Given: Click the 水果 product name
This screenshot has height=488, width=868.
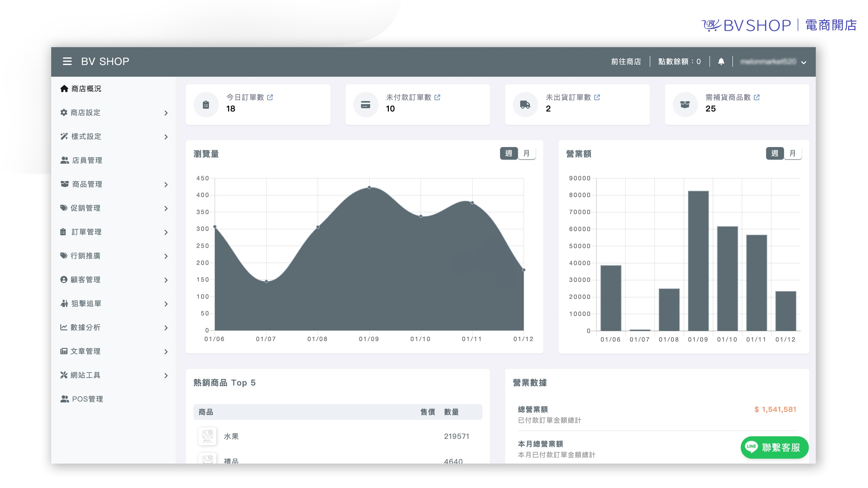Looking at the screenshot, I should pos(231,436).
